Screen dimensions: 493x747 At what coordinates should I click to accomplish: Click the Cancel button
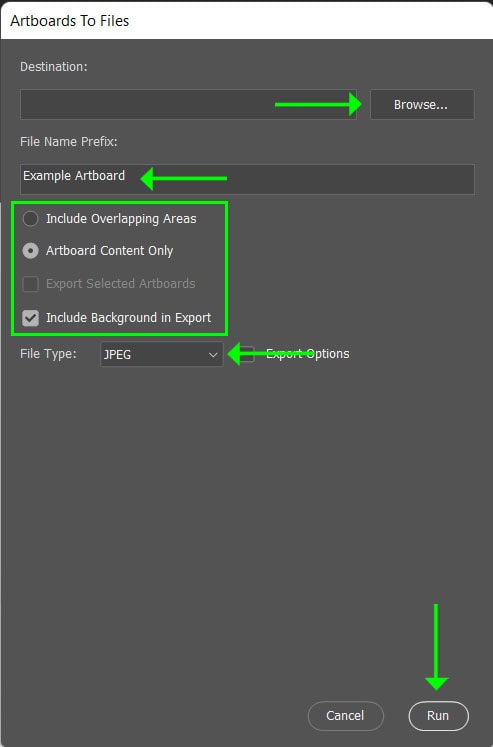(x=345, y=716)
